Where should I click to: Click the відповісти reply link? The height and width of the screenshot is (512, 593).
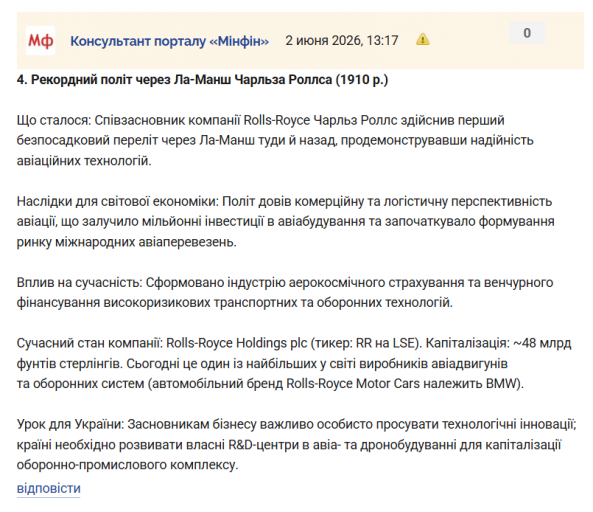(x=48, y=488)
